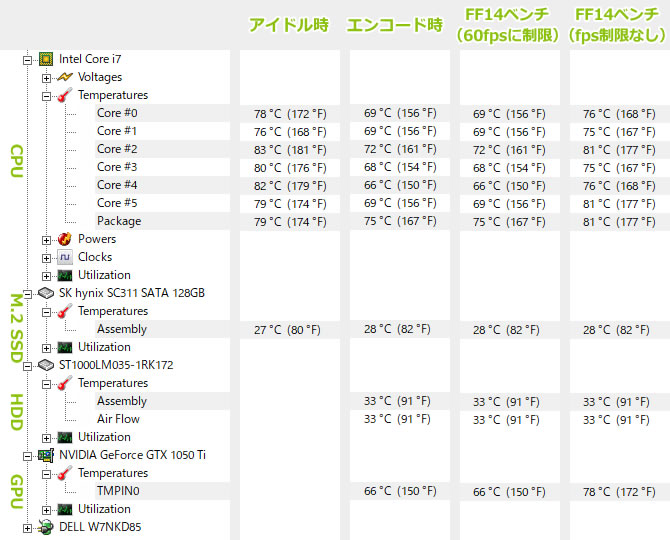Screen dimensions: 670x540
Task: Collapse the ST1000LM035 Temperatures node
Action: coord(46,384)
